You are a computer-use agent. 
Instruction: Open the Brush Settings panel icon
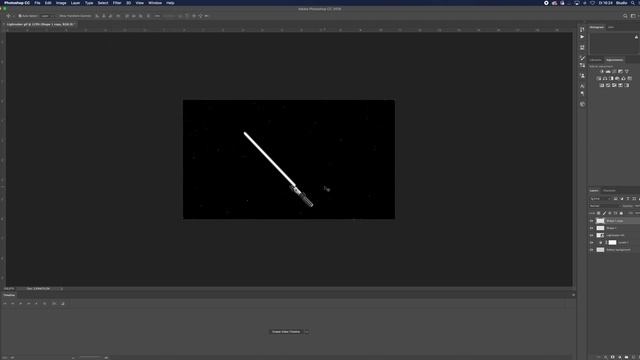click(x=582, y=58)
